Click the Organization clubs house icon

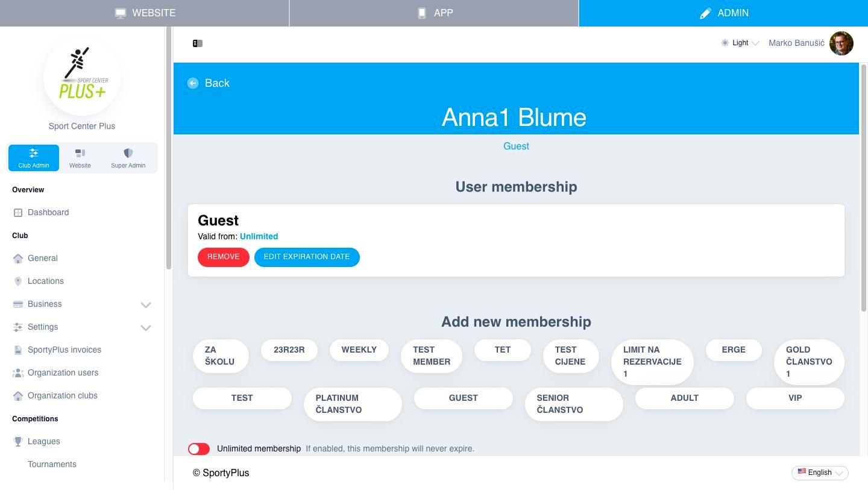18,396
